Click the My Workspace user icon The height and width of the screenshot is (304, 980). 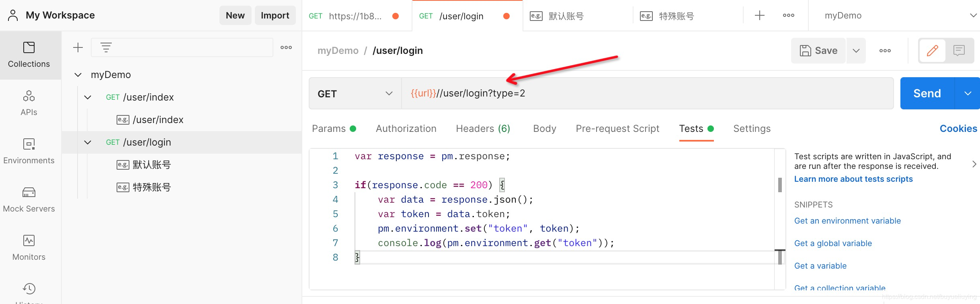13,15
